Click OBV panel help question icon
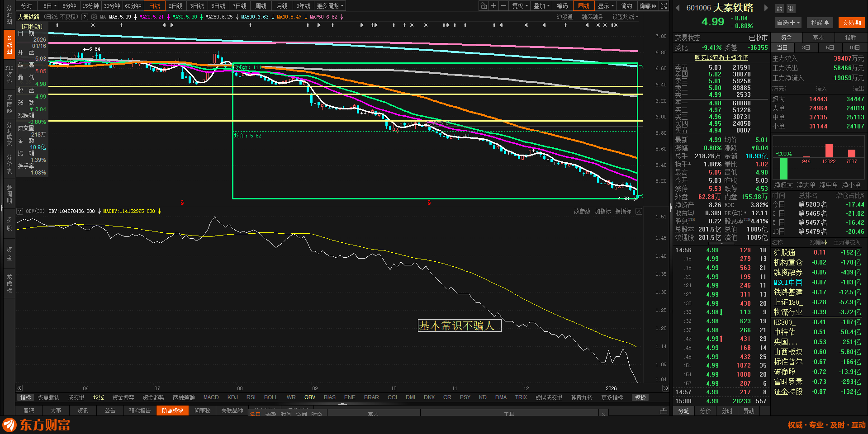Image resolution: width=868 pixels, height=434 pixels. (x=20, y=211)
